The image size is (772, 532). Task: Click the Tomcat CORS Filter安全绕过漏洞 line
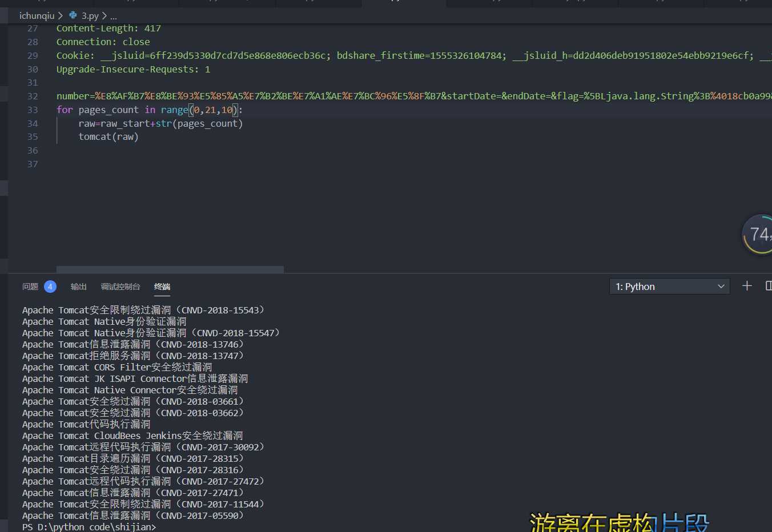coord(117,367)
